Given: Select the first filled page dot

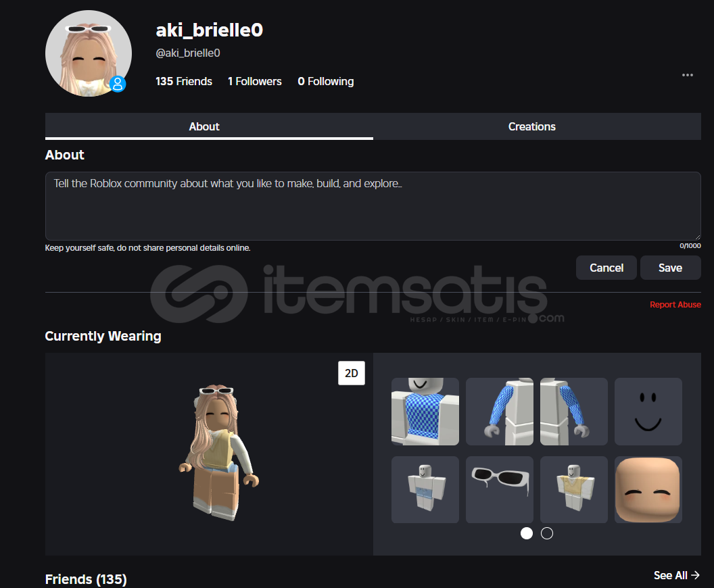Looking at the screenshot, I should (x=527, y=533).
